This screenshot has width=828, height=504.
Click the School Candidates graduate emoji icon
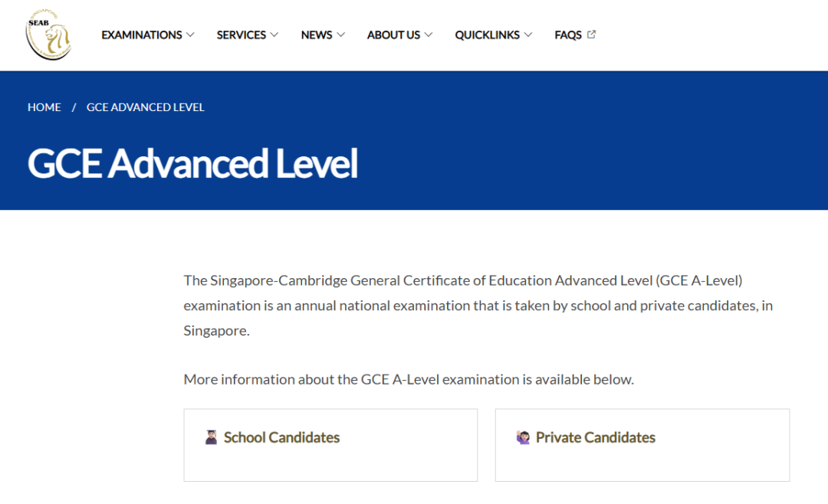coord(212,437)
